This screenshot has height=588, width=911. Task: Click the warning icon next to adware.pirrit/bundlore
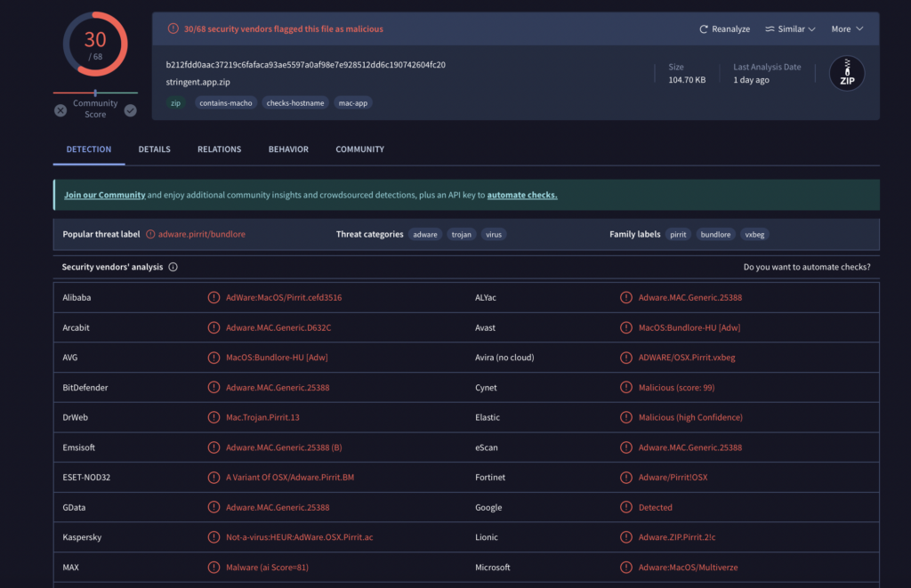pyautogui.click(x=150, y=234)
